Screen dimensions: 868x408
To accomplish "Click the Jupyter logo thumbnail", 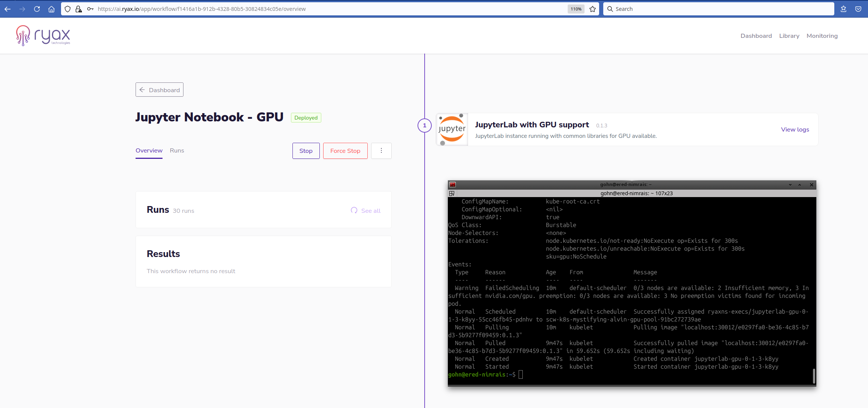I will coord(452,130).
